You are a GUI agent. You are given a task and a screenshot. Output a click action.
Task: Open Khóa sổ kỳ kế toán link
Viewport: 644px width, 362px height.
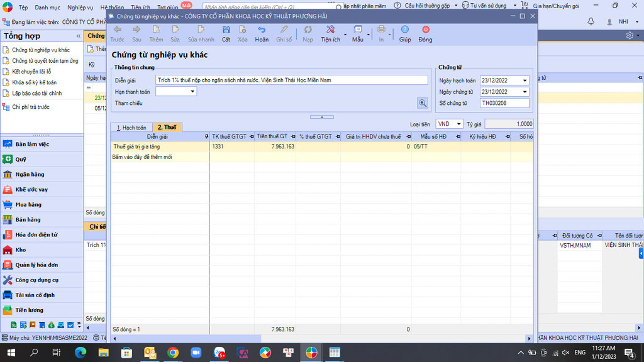tap(34, 82)
